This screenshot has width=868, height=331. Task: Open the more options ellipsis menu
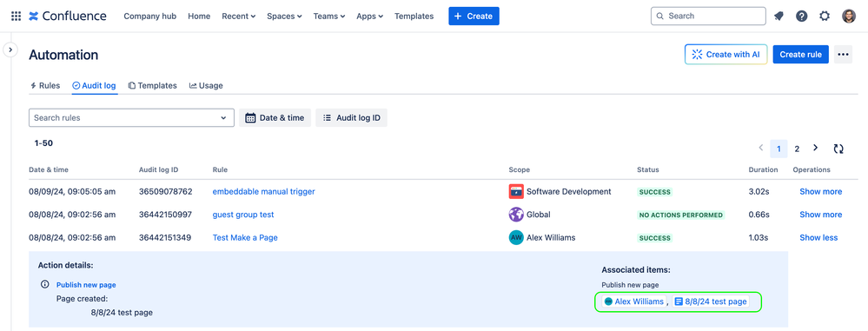coord(843,54)
